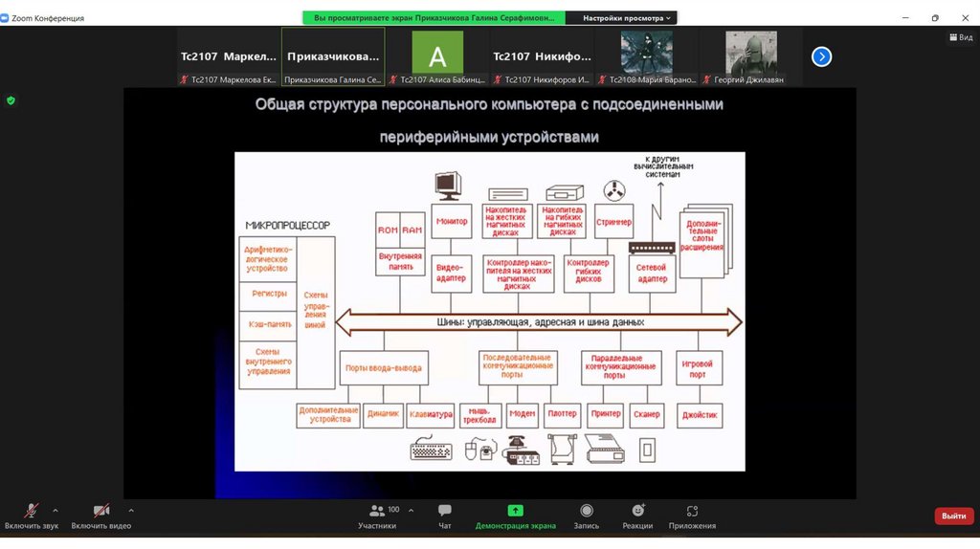Select Приказчикова Галина participant tile
The height and width of the screenshot is (549, 980).
(333, 56)
